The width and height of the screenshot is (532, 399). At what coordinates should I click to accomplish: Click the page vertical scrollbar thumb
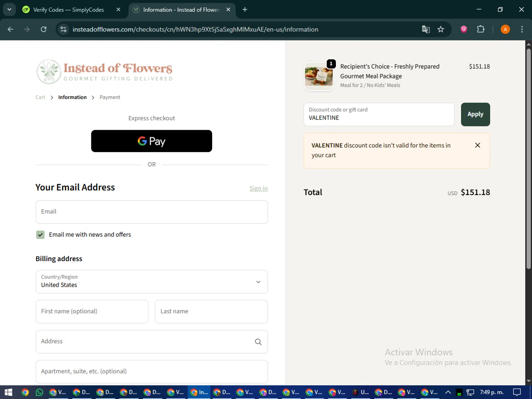(x=528, y=159)
